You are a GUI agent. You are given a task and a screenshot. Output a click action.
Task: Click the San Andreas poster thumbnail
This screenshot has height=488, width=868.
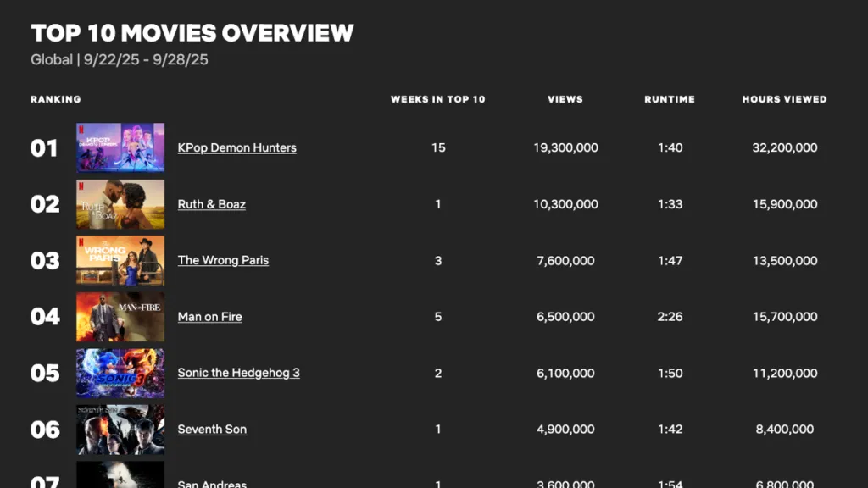coord(120,476)
